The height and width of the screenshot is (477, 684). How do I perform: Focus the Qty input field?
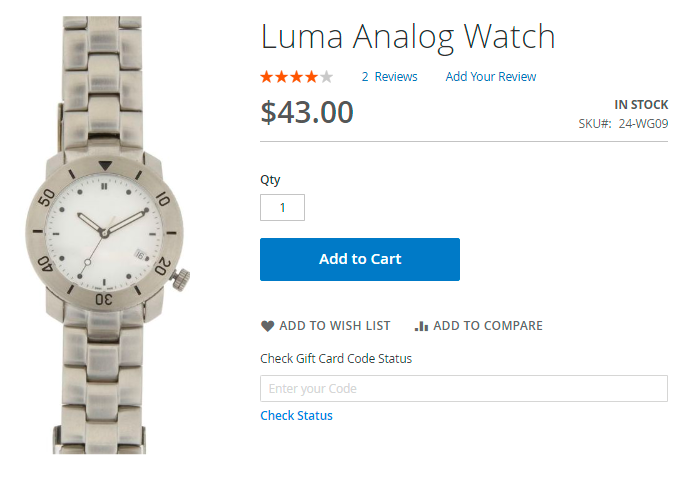[x=282, y=208]
